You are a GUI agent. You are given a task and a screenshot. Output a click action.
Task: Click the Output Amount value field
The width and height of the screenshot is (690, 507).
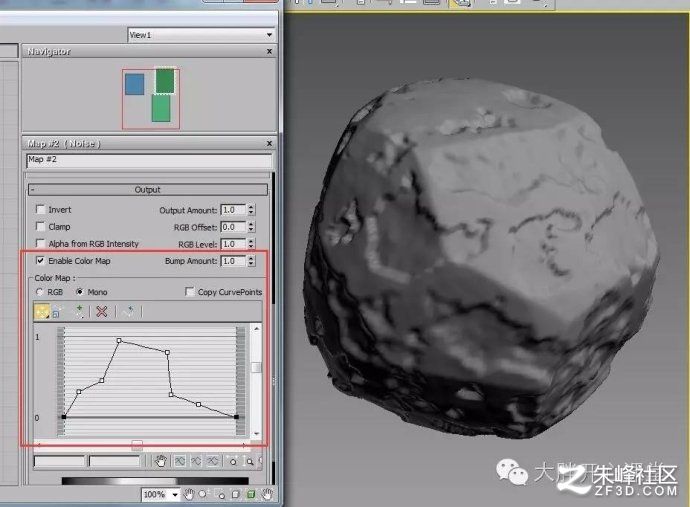point(233,210)
